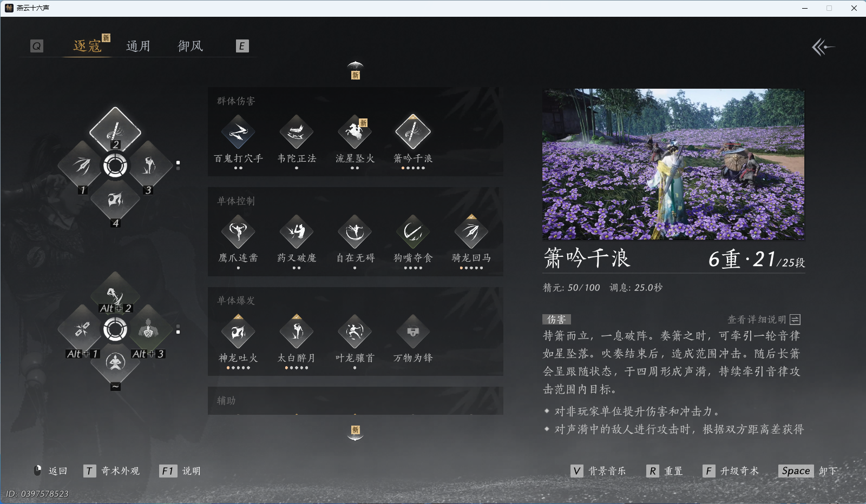Click the 箫吟千浪 preview image

coord(673,165)
